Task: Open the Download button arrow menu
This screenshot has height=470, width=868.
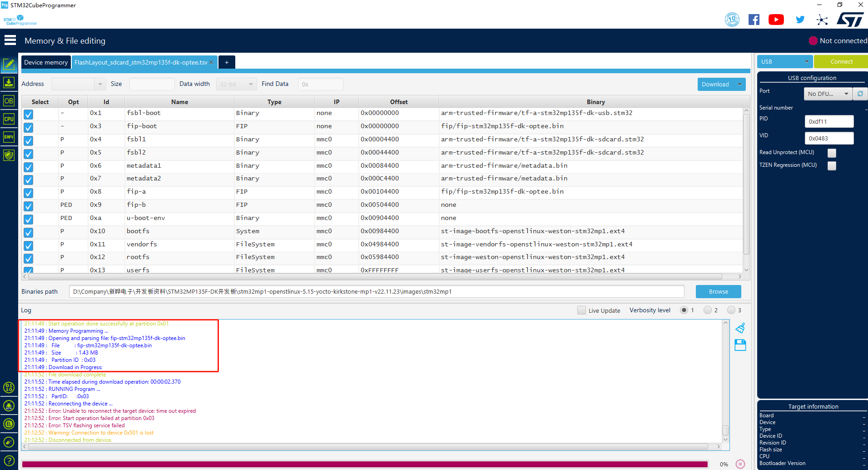Action: [x=739, y=84]
